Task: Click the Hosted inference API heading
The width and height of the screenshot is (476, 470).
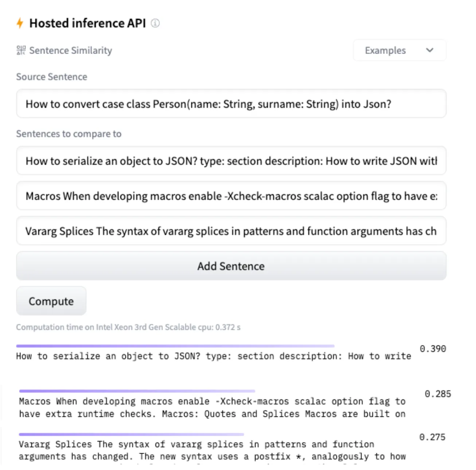Action: click(87, 23)
